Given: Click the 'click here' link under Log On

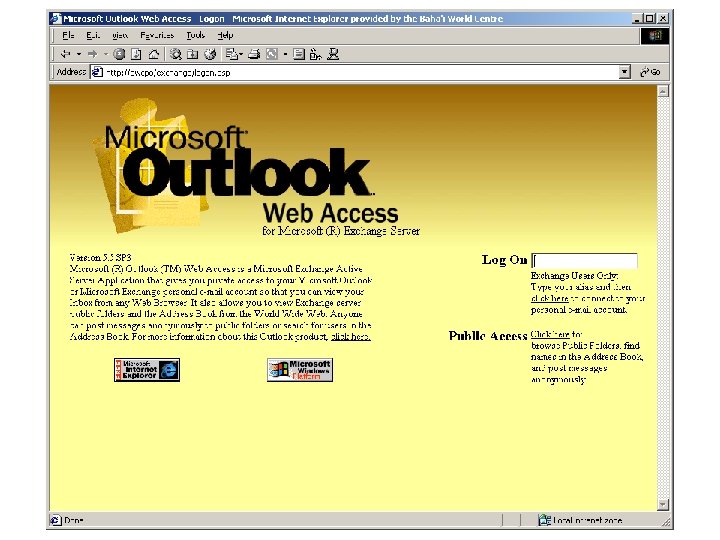Looking at the screenshot, I should coord(550,298).
